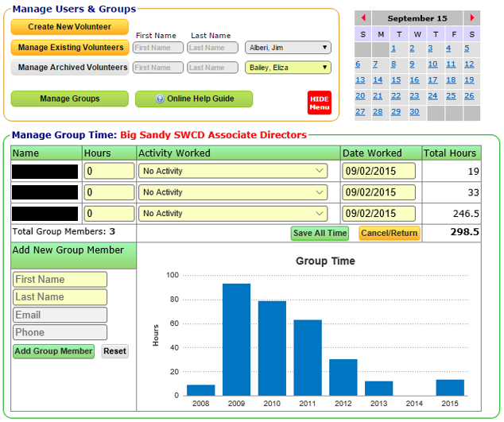
Task: Reset the new group member form
Action: click(114, 351)
